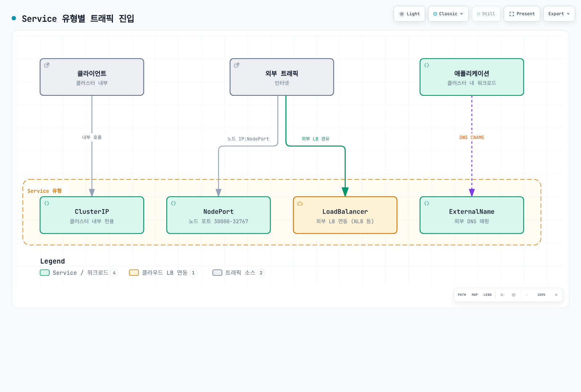The width and height of the screenshot is (581, 392).
Task: Click external link icon on 외부 트래픽 node
Action: pos(237,65)
